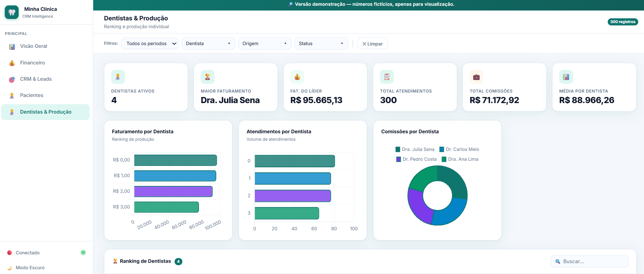
Task: Toggle Dra. Ana Lima legend entry
Action: (x=460, y=159)
